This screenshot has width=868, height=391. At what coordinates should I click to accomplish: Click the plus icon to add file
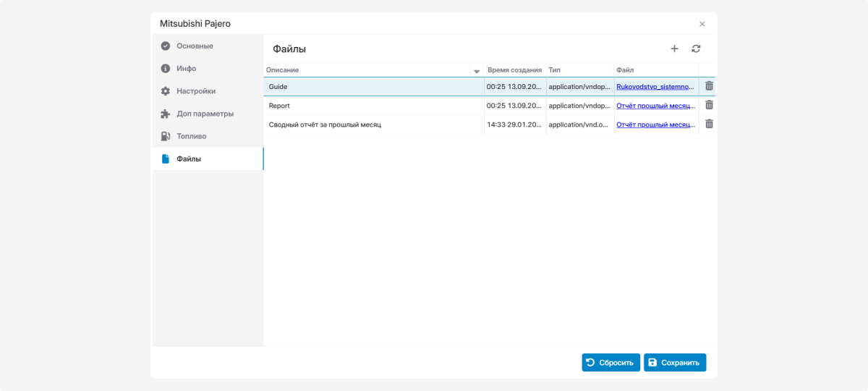pos(674,49)
